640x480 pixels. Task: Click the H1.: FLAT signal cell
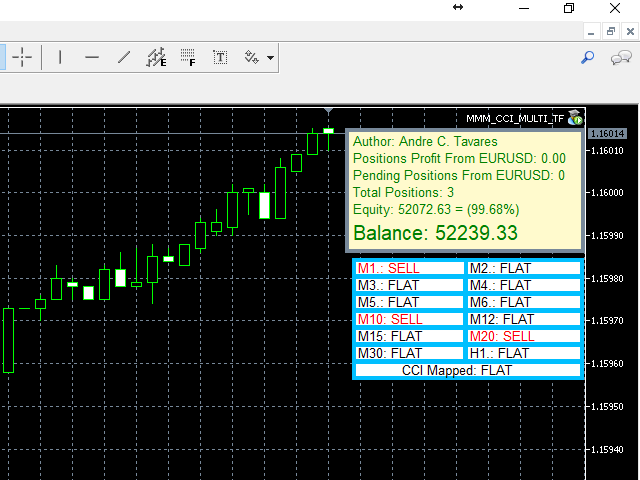[x=524, y=353]
